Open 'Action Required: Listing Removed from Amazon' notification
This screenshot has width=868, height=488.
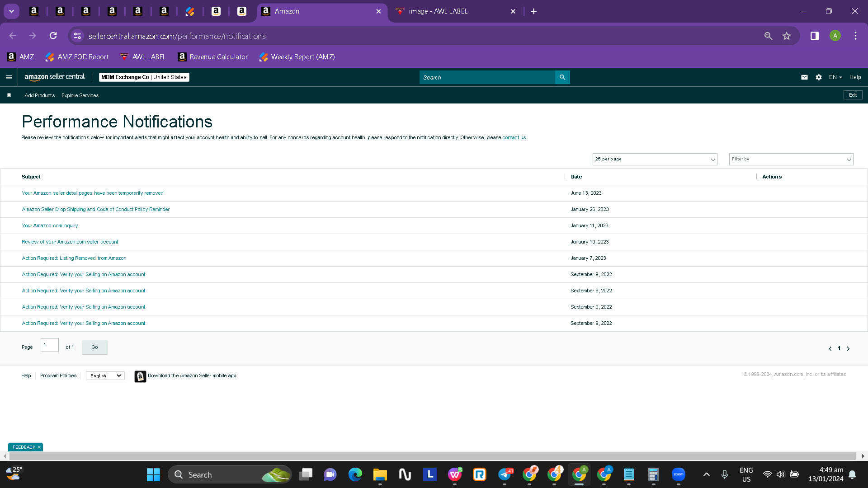[74, 258]
